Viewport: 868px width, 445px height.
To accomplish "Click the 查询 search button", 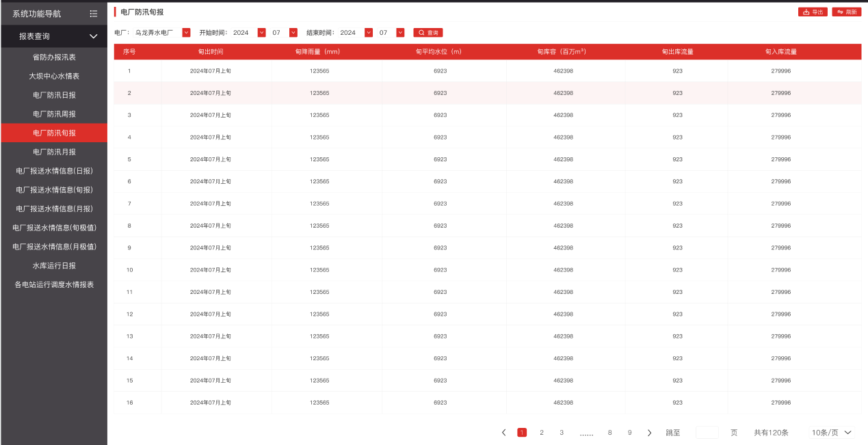I will click(x=428, y=33).
